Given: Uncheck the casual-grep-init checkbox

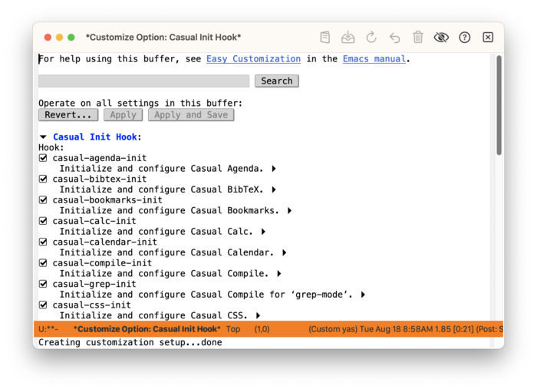Looking at the screenshot, I should 43,284.
